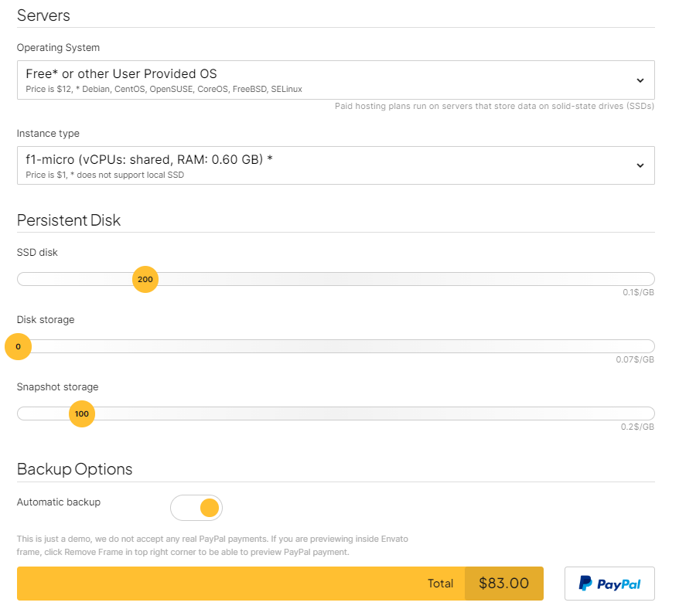
Task: Click the Instance type chevron arrow
Action: point(640,165)
